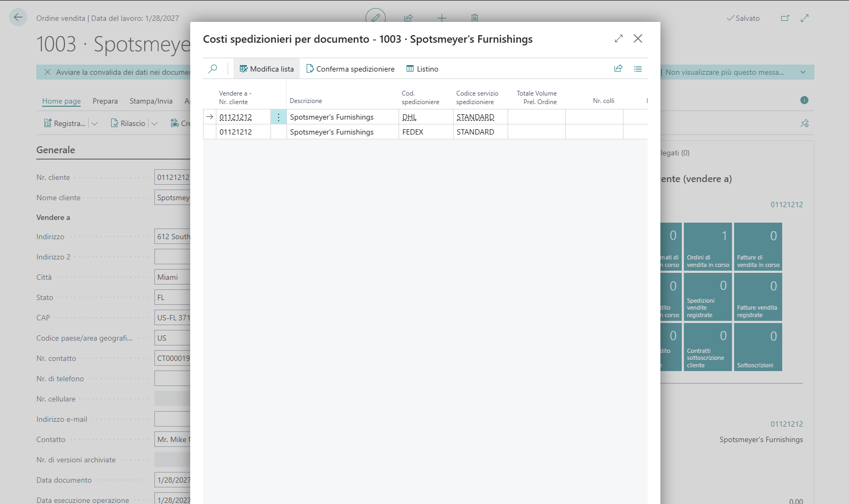849x504 pixels.
Task: Switch to the Stampa/Invia tab
Action: click(151, 101)
